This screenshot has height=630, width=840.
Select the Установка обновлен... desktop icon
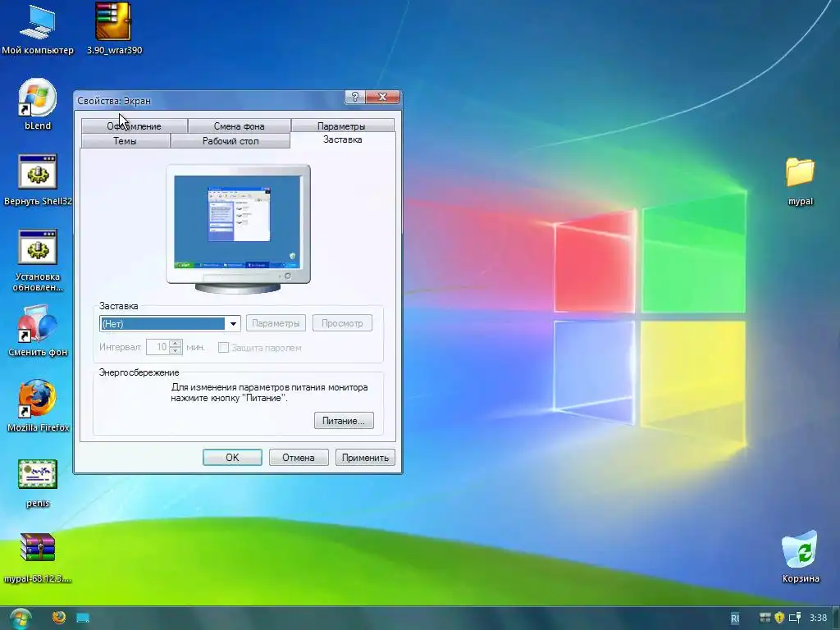click(38, 260)
